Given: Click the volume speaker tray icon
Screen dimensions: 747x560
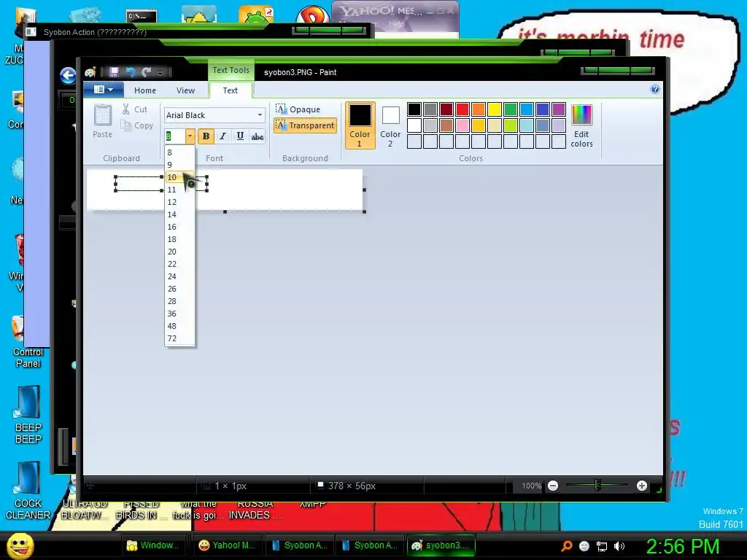Looking at the screenshot, I should pos(619,546).
